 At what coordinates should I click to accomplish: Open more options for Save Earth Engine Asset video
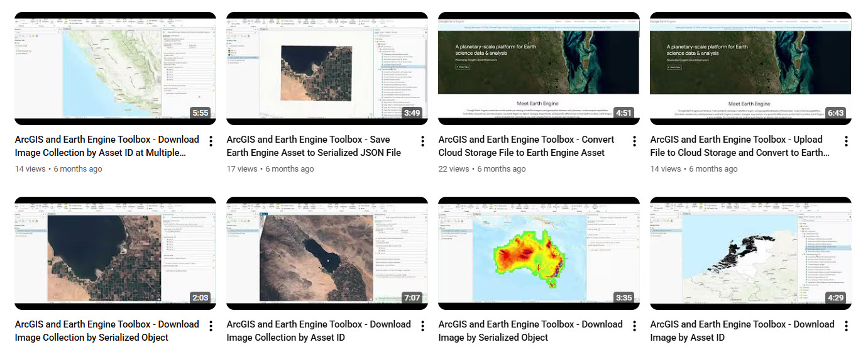pos(423,141)
